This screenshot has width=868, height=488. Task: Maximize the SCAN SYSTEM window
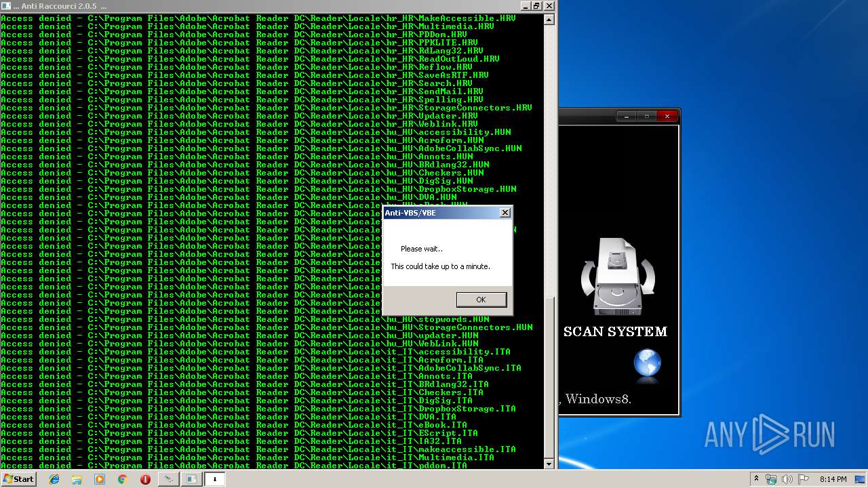click(x=647, y=117)
